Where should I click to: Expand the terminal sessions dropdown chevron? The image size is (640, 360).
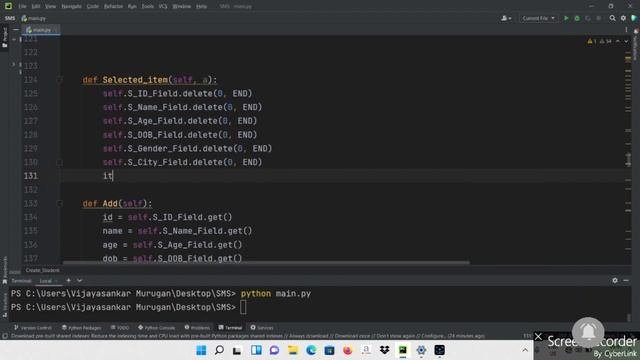[80, 280]
